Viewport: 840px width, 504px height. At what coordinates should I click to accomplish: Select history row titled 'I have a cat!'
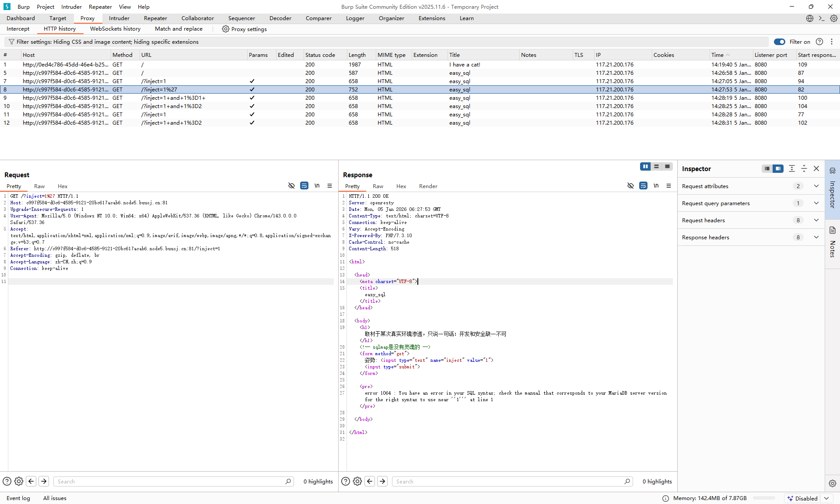420,65
